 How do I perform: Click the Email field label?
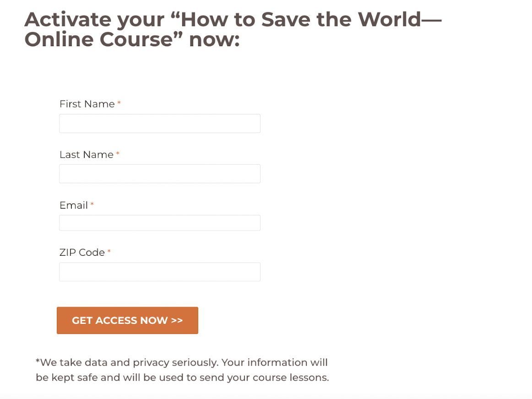[x=74, y=205]
